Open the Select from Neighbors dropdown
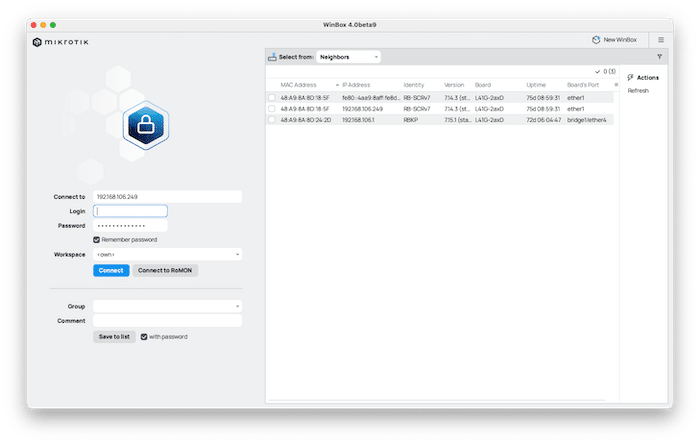700x444 pixels. tap(349, 57)
